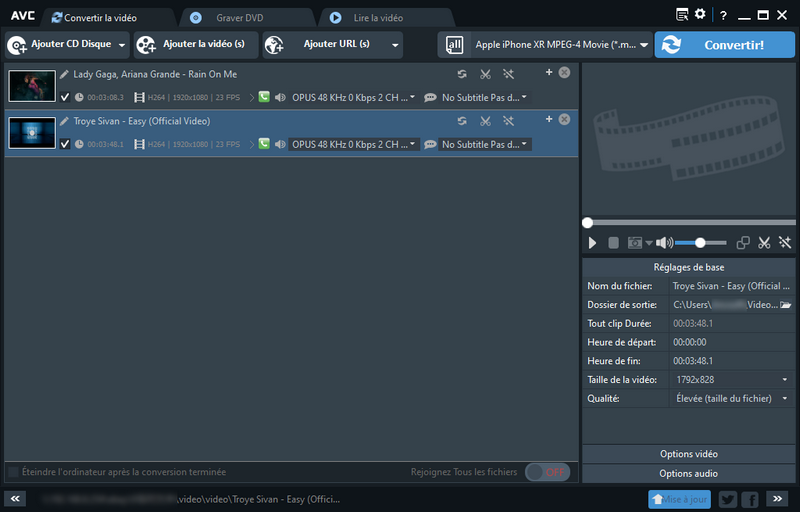The width and height of the screenshot is (800, 512).
Task: Expand Ajouter URL(s) dropdown arrow
Action: point(395,45)
